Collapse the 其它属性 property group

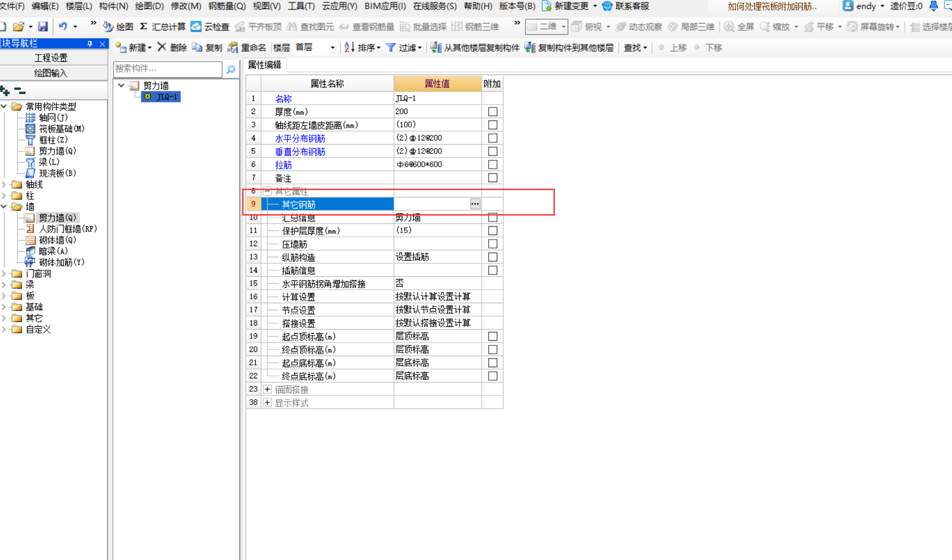(x=267, y=191)
